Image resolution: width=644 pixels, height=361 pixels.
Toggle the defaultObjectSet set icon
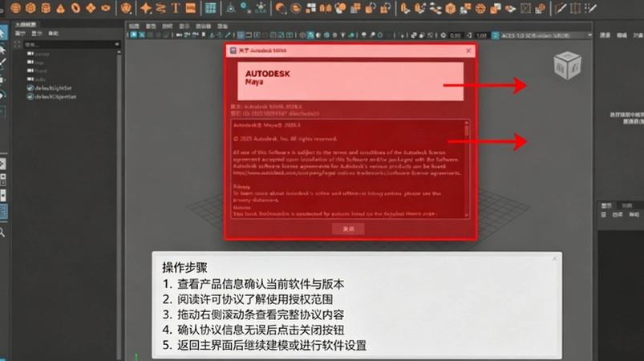point(30,97)
